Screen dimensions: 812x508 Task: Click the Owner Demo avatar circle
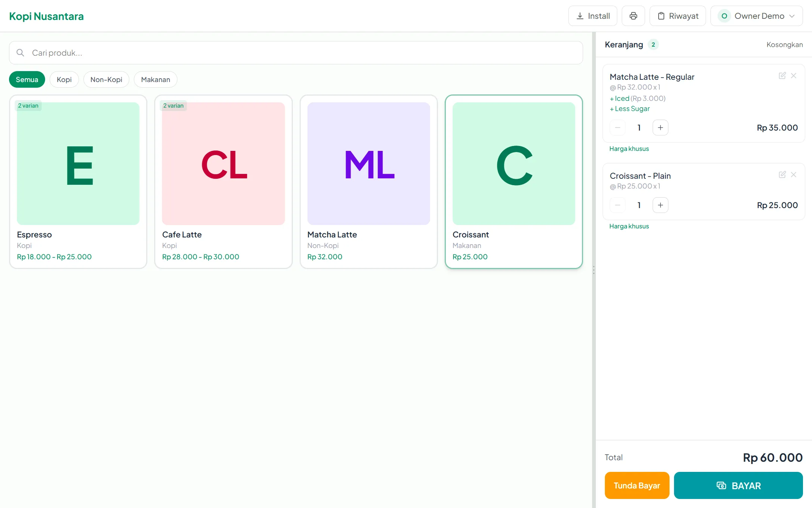724,16
